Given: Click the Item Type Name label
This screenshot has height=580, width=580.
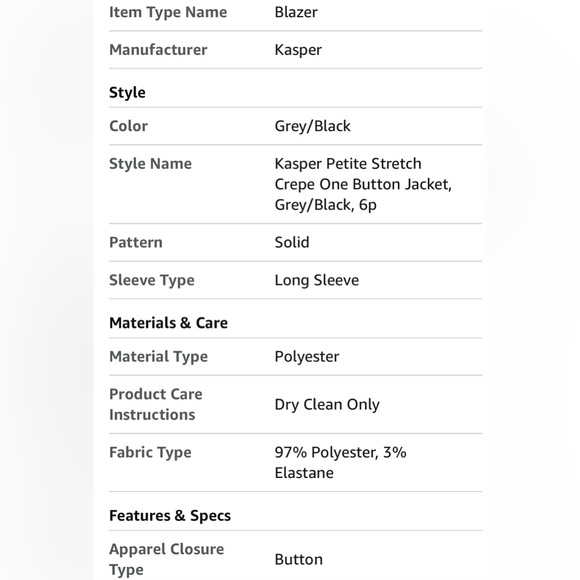Looking at the screenshot, I should (168, 12).
